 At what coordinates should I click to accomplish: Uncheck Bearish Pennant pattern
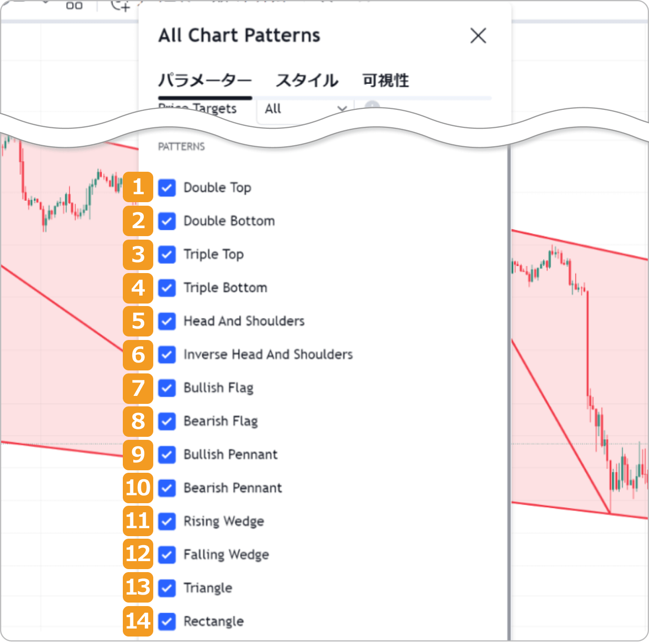point(167,488)
